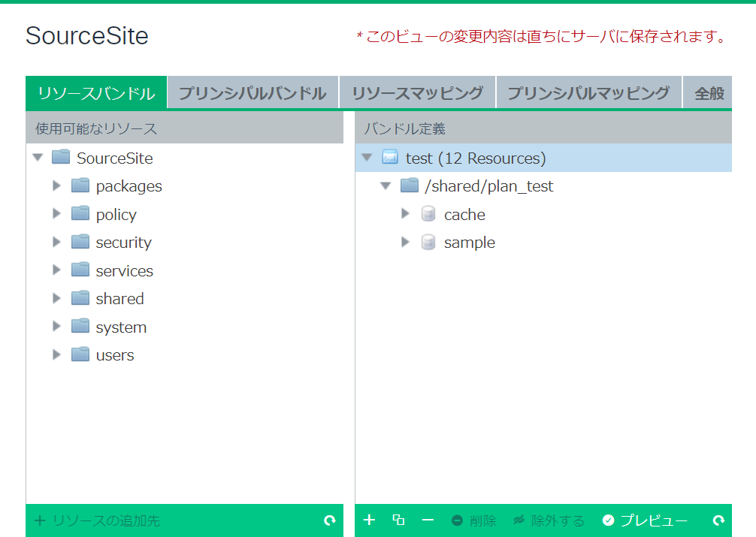Open the プリンシパルマッピング tab
This screenshot has height=537, width=756.
pyautogui.click(x=588, y=93)
